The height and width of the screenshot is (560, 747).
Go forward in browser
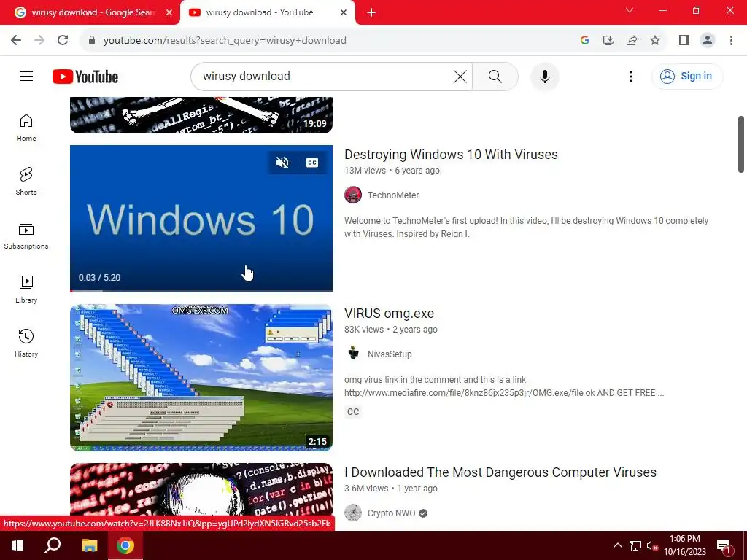(x=39, y=41)
